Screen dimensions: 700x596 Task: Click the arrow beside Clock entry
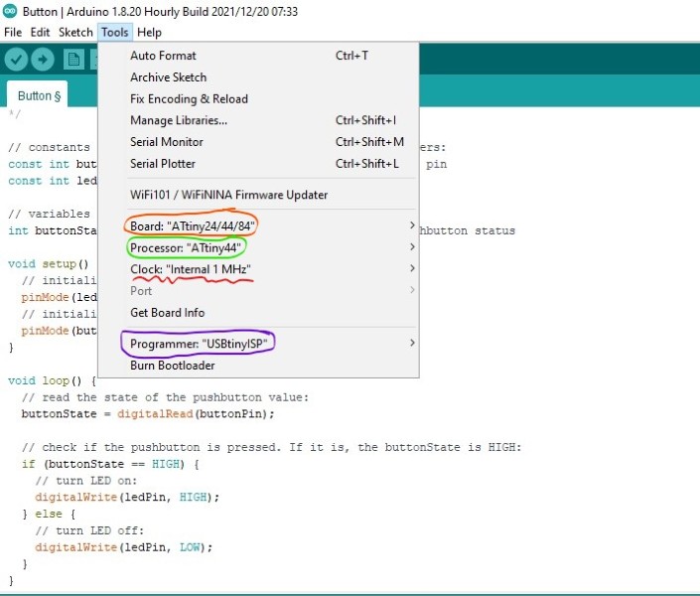pyautogui.click(x=412, y=268)
